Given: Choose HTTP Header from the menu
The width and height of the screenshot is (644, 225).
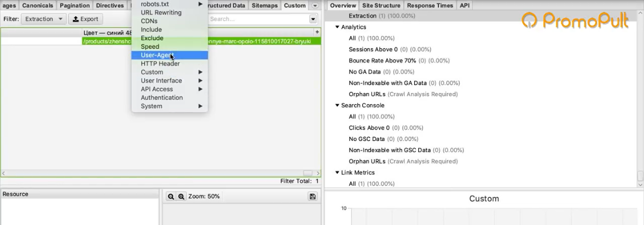Looking at the screenshot, I should (x=160, y=63).
